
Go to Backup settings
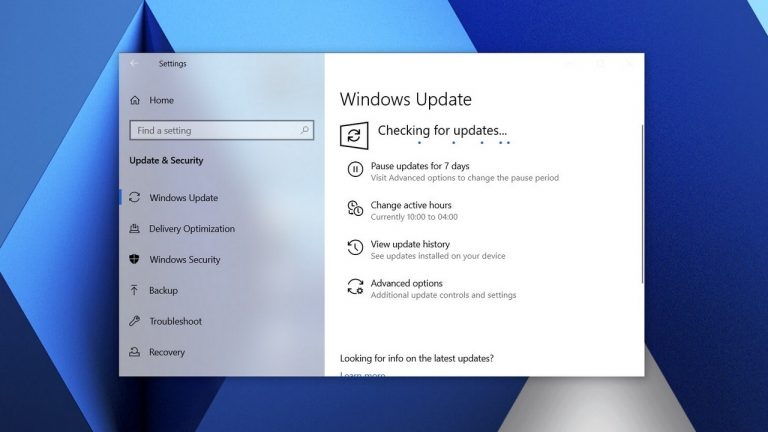[x=164, y=290]
